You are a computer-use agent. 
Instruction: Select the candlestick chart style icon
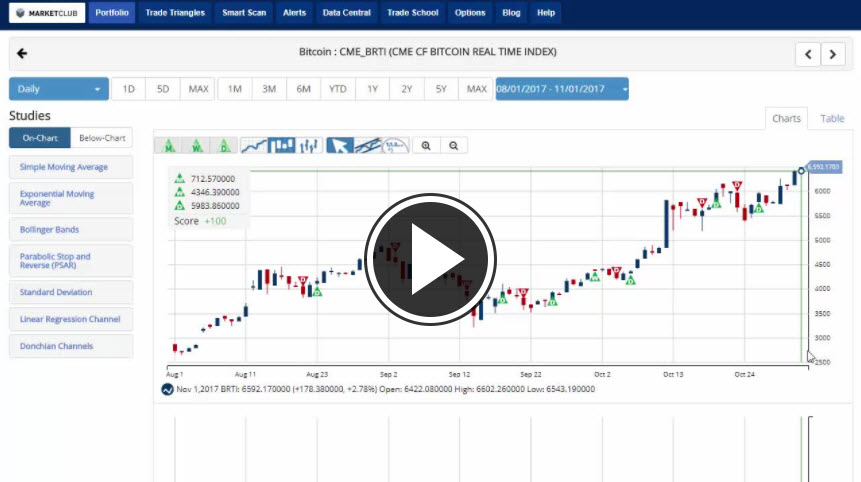282,146
